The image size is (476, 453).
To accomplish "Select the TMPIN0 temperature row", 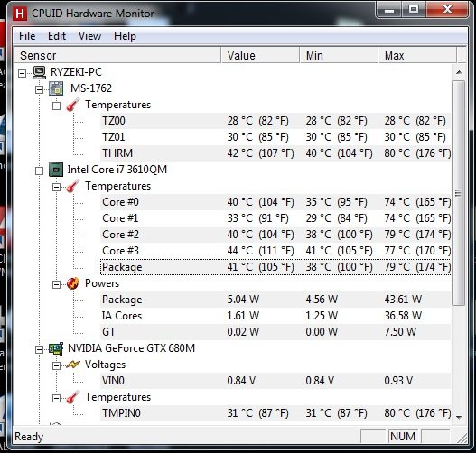I will tap(275, 413).
